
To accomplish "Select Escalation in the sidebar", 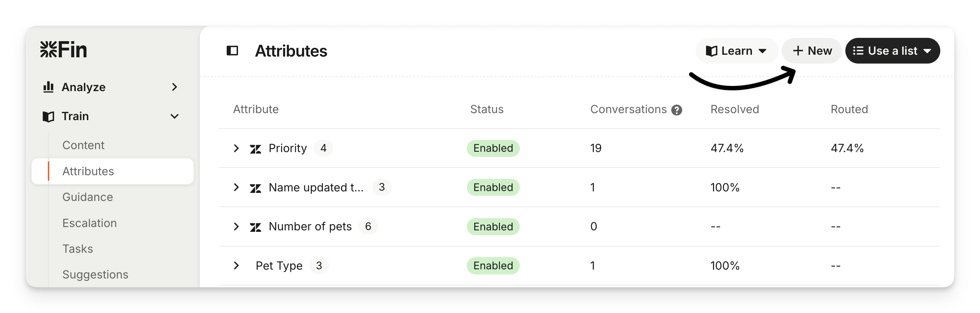I will (x=89, y=223).
